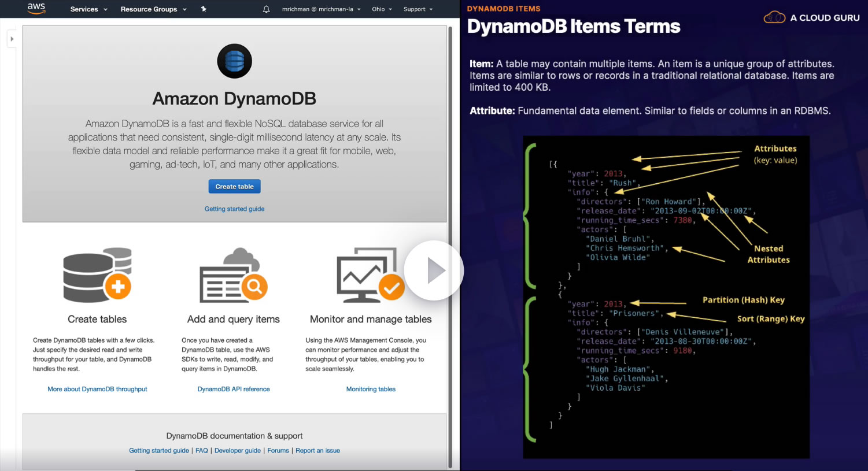
Task: Click the "Jake Gyllenhaal" actor entry
Action: click(626, 379)
